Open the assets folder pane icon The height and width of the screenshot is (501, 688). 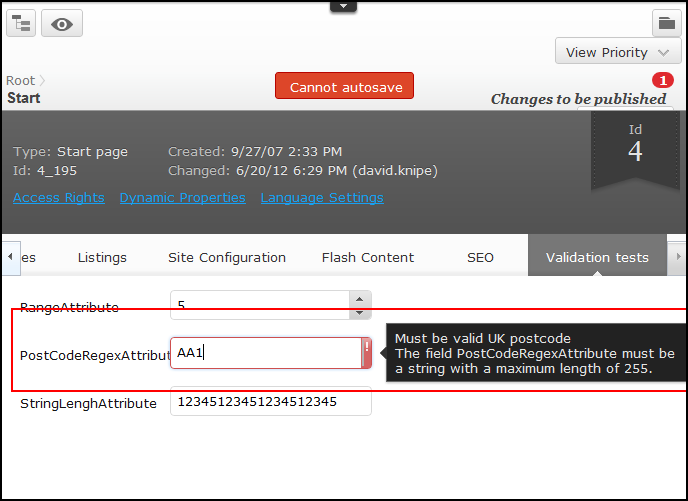coord(666,23)
